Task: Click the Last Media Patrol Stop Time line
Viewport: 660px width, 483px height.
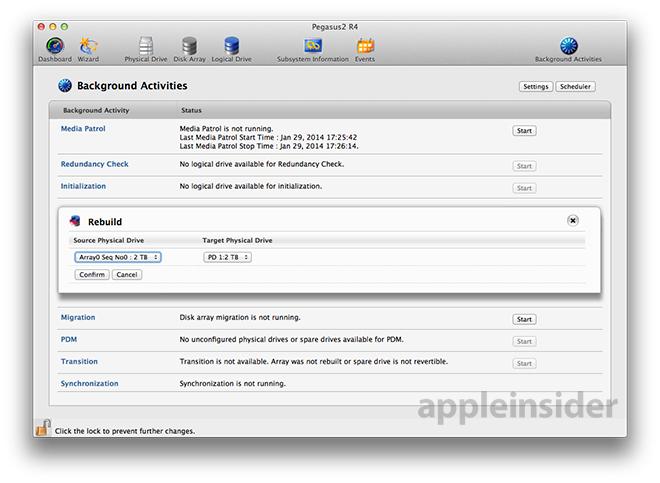Action: [269, 146]
